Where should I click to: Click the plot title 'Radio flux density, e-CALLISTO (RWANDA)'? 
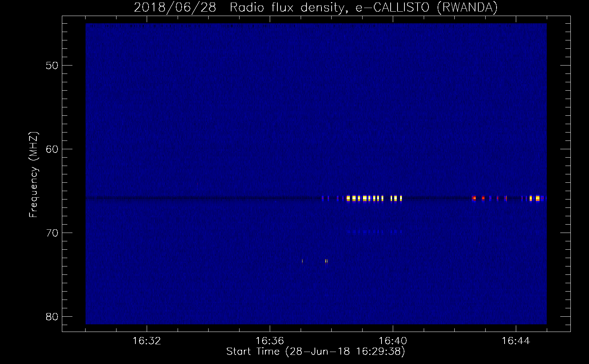tap(364, 8)
